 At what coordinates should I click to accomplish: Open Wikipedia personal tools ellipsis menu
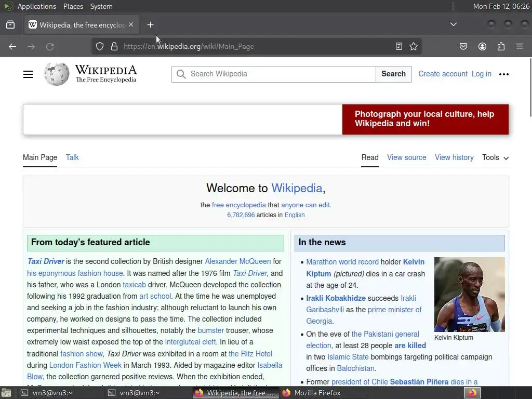point(504,74)
